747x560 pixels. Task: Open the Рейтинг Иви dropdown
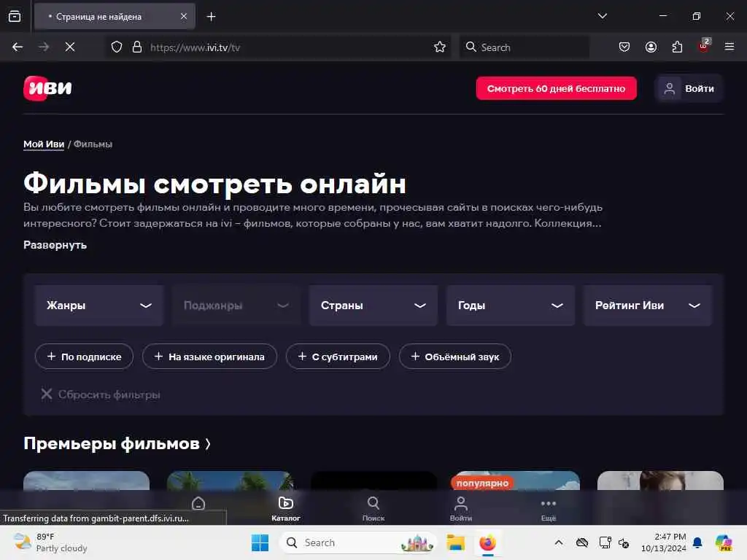point(648,306)
